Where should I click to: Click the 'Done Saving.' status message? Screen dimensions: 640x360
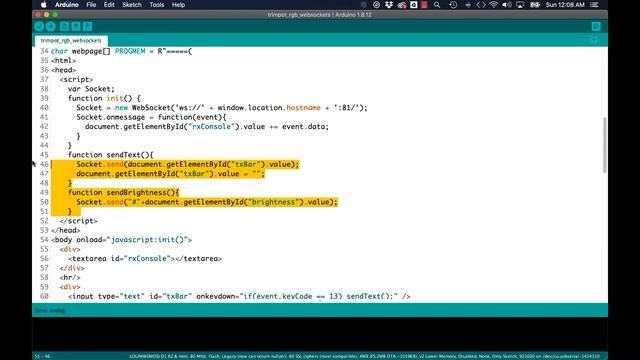50,311
